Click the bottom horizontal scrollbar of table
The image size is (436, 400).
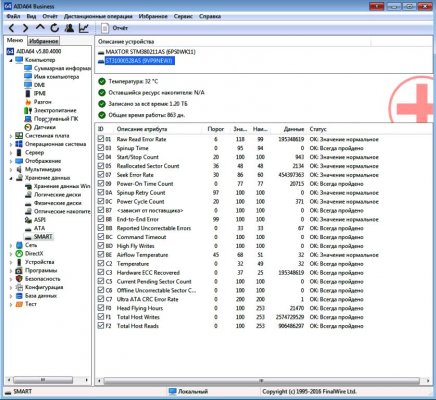(262, 380)
